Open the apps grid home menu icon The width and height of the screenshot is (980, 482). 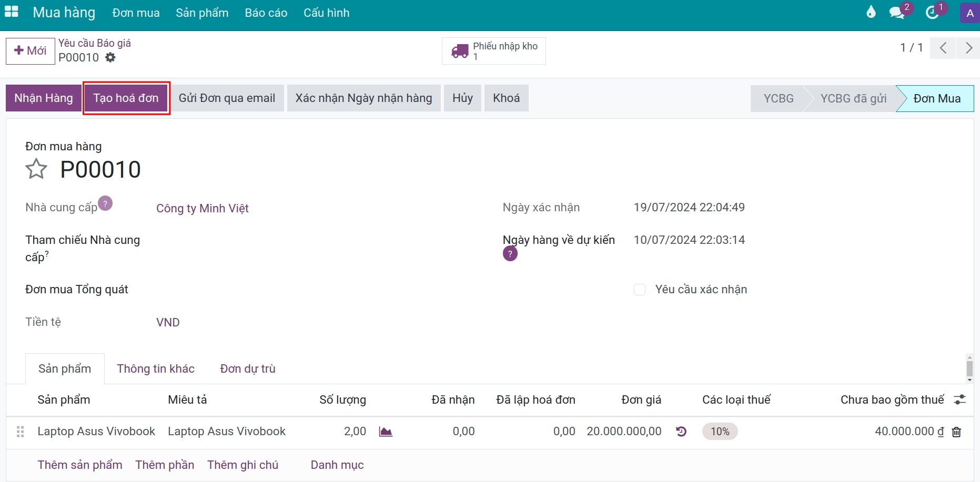(x=11, y=12)
